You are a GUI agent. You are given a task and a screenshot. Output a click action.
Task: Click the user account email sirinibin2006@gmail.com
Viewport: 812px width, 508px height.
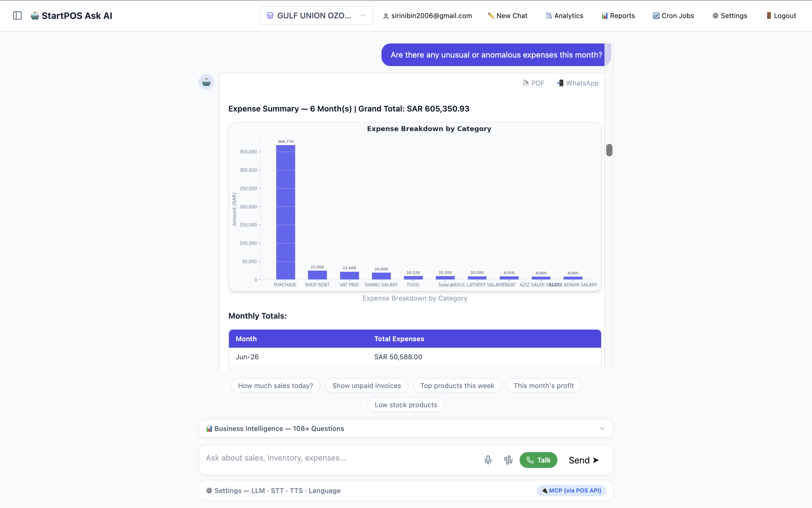coord(427,16)
